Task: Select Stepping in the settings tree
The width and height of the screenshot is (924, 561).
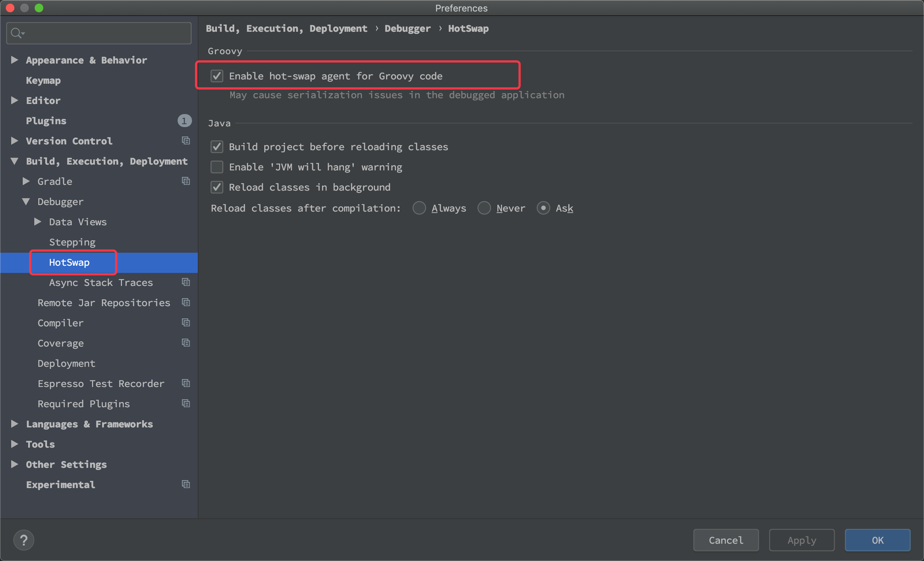Action: (x=73, y=242)
